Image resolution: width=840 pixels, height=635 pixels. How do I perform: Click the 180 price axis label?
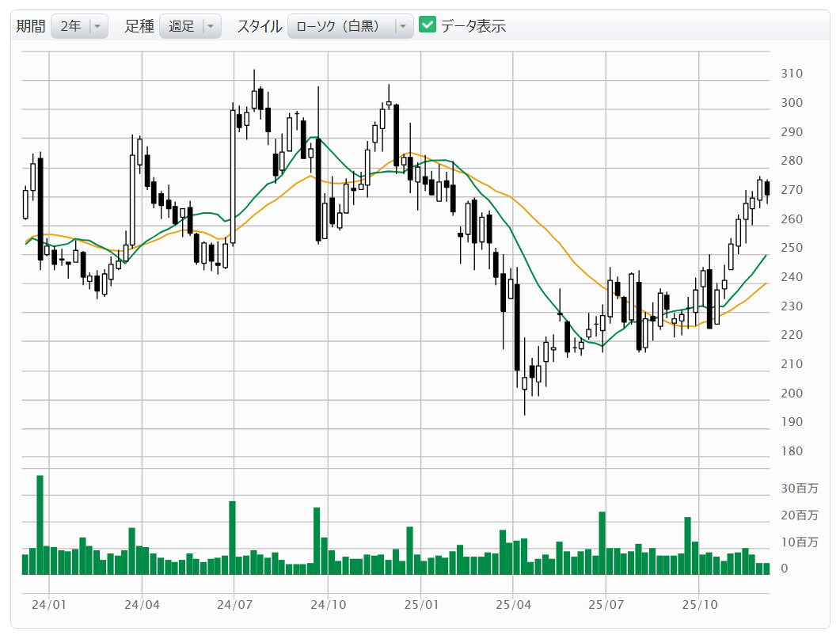tap(792, 451)
